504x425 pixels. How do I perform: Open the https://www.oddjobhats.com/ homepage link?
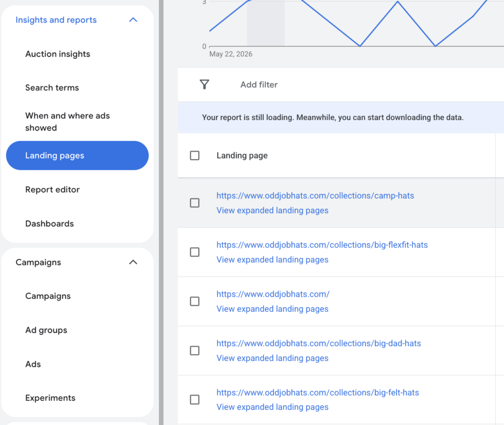click(x=273, y=294)
